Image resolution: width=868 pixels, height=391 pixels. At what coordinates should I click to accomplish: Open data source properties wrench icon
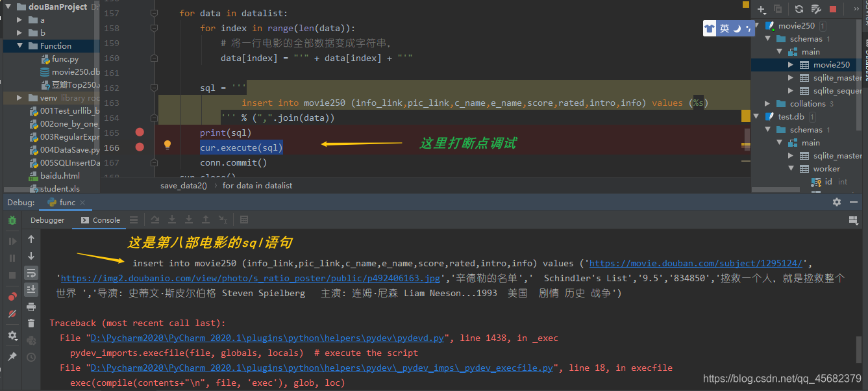click(816, 9)
